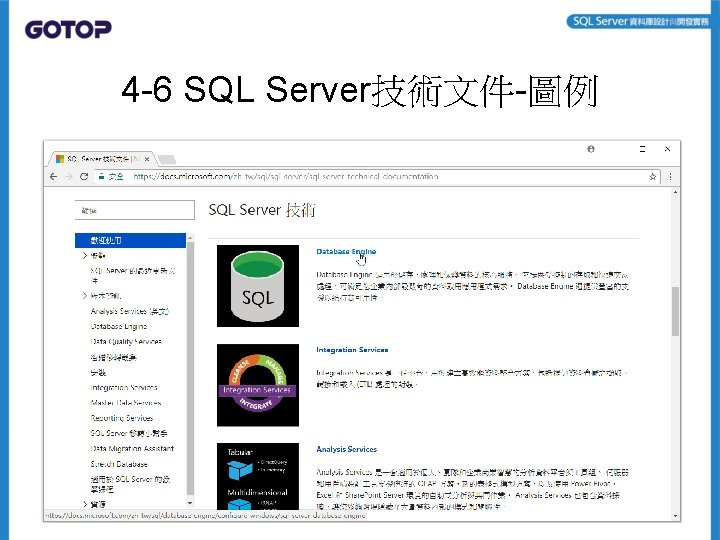Reload the page with refresh icon

[84, 177]
